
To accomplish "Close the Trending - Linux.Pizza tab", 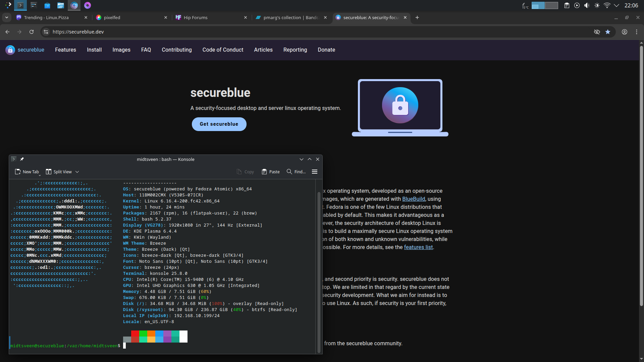I will (86, 17).
